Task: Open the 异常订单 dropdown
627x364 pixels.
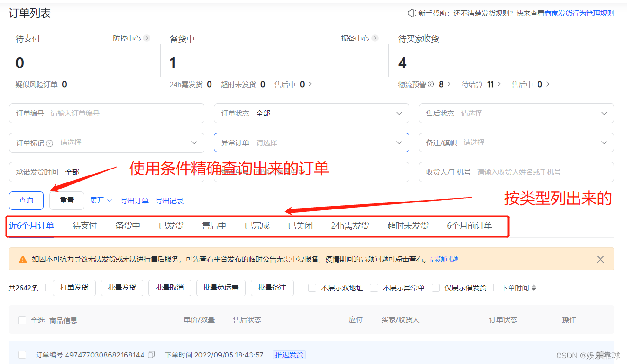Action: tap(312, 142)
